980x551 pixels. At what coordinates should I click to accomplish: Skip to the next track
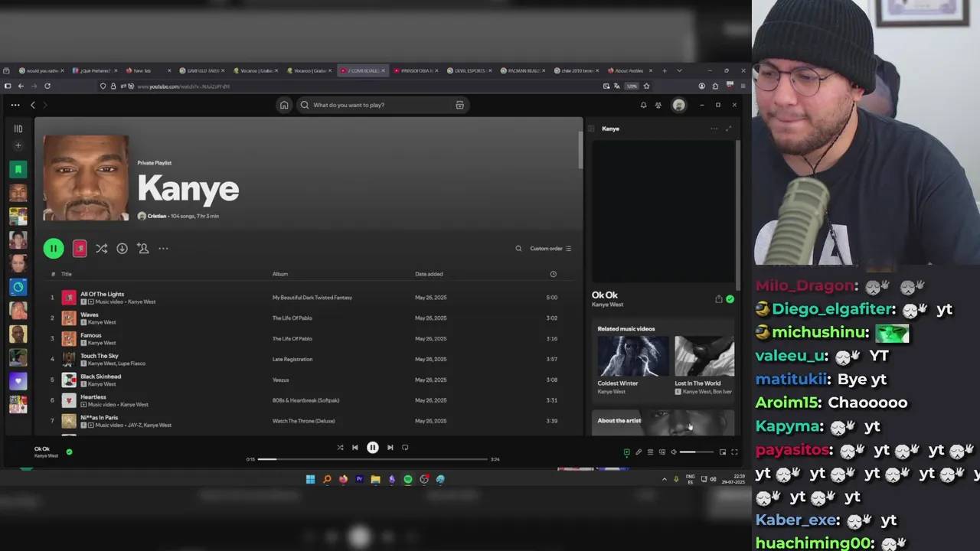(390, 448)
